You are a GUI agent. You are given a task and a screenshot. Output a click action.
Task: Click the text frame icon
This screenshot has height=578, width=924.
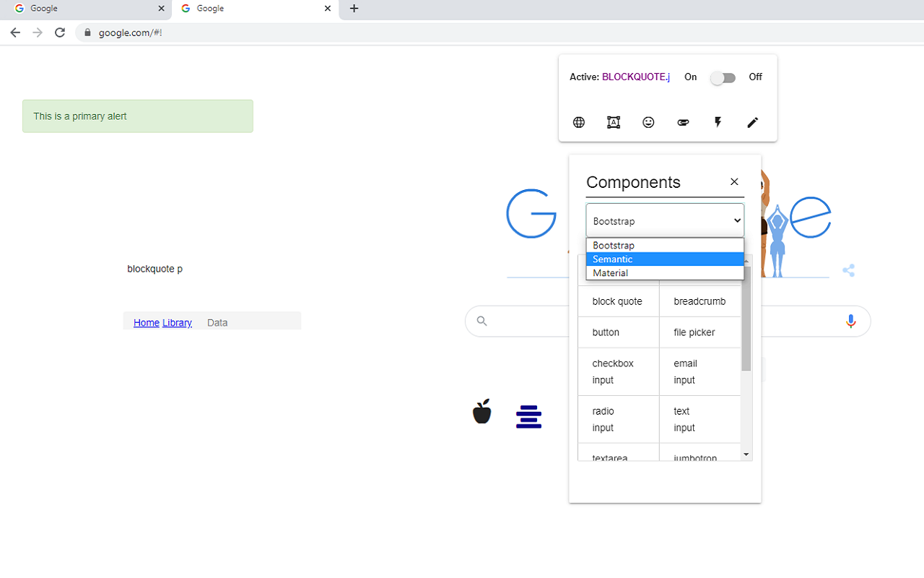point(614,123)
